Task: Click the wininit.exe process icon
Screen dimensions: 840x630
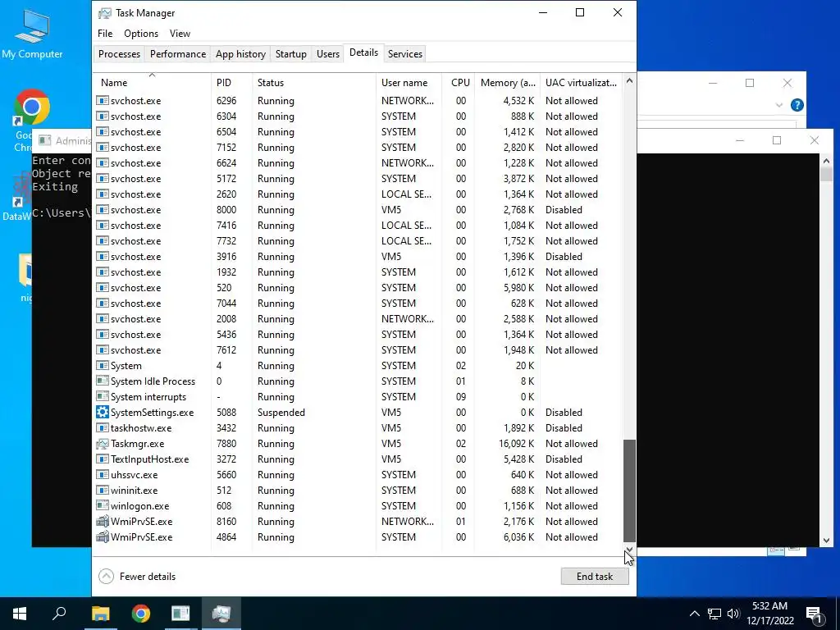Action: coord(103,491)
